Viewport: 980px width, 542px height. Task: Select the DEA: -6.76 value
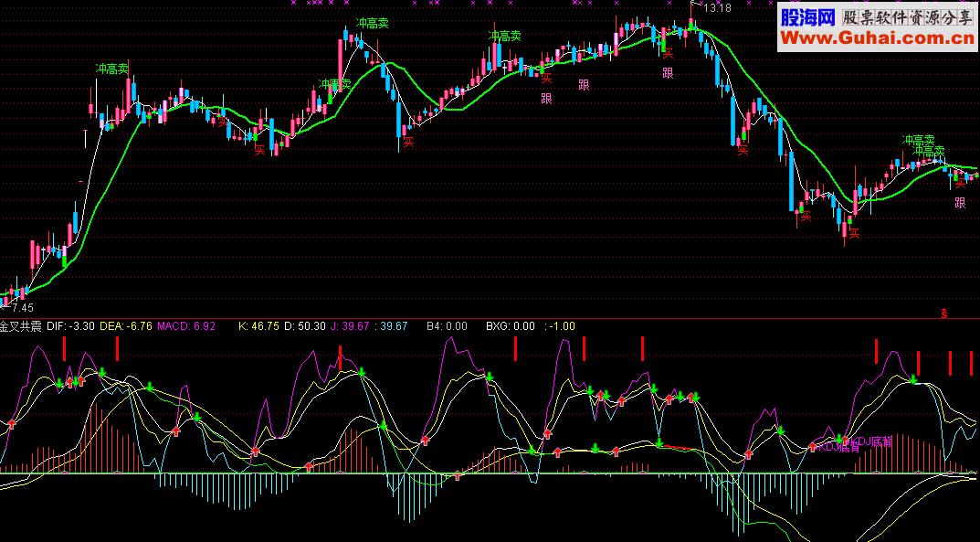(x=126, y=326)
